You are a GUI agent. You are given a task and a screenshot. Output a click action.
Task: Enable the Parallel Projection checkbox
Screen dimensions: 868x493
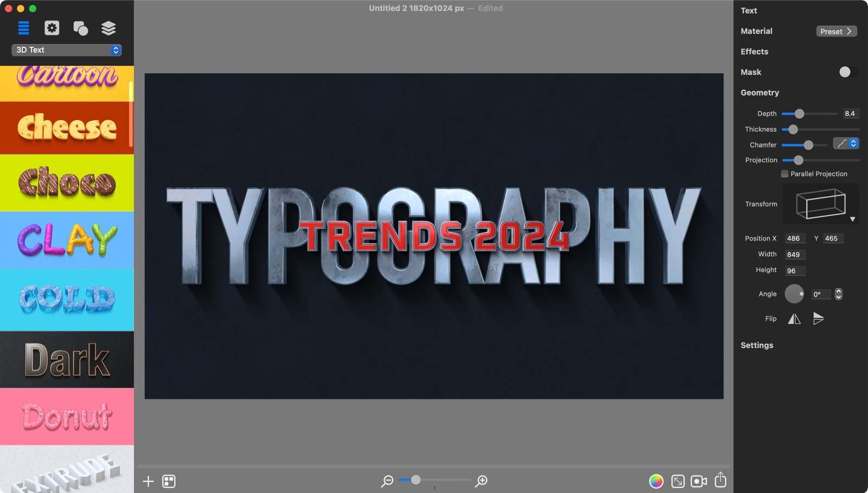784,174
